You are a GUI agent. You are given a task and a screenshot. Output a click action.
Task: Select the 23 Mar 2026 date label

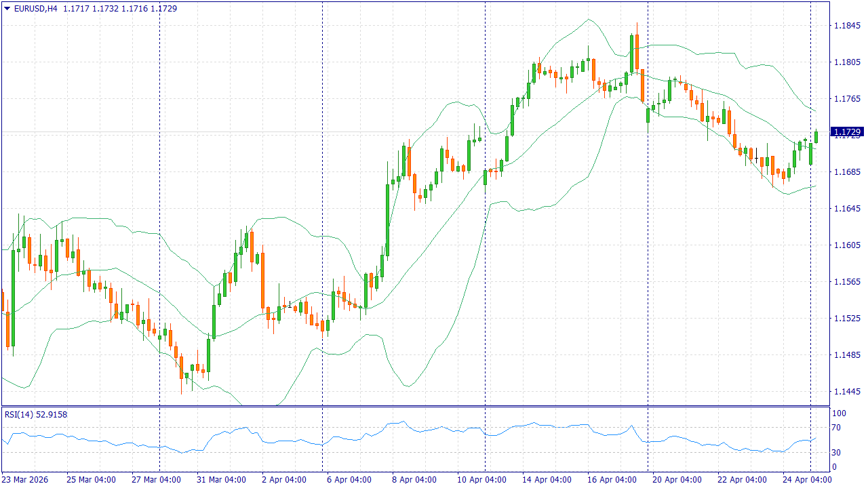(25, 480)
